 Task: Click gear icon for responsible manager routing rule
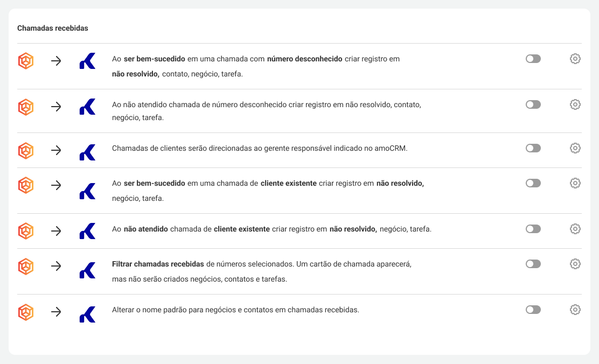(x=575, y=148)
